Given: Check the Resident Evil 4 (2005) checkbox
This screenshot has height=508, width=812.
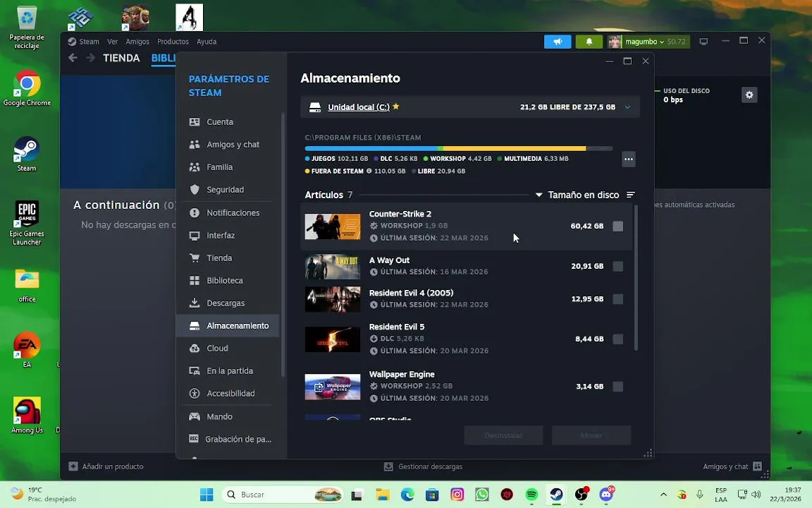Looking at the screenshot, I should [x=617, y=299].
